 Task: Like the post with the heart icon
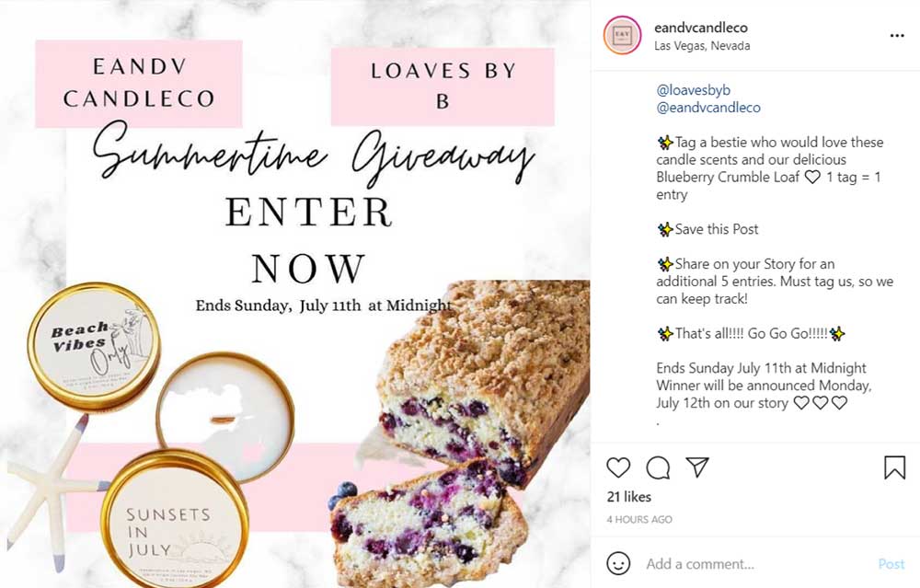pyautogui.click(x=618, y=467)
